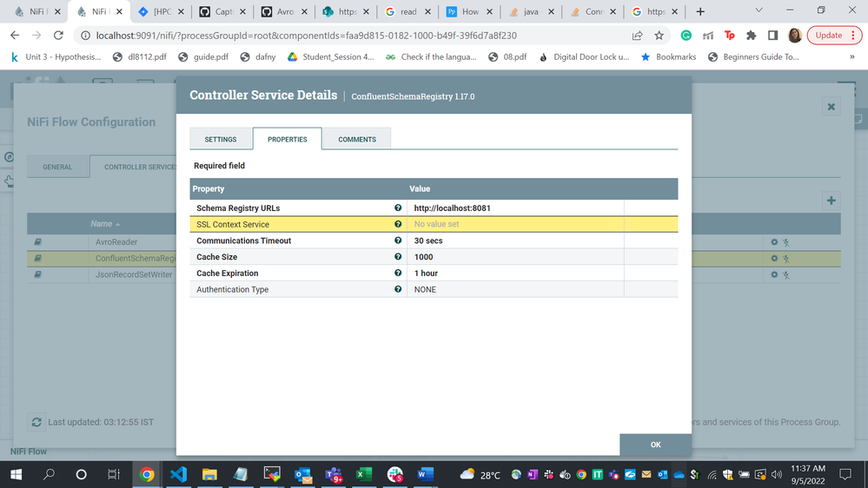Enable JsonRecordSetWriter with lightning icon
The height and width of the screenshot is (488, 868).
[x=786, y=275]
